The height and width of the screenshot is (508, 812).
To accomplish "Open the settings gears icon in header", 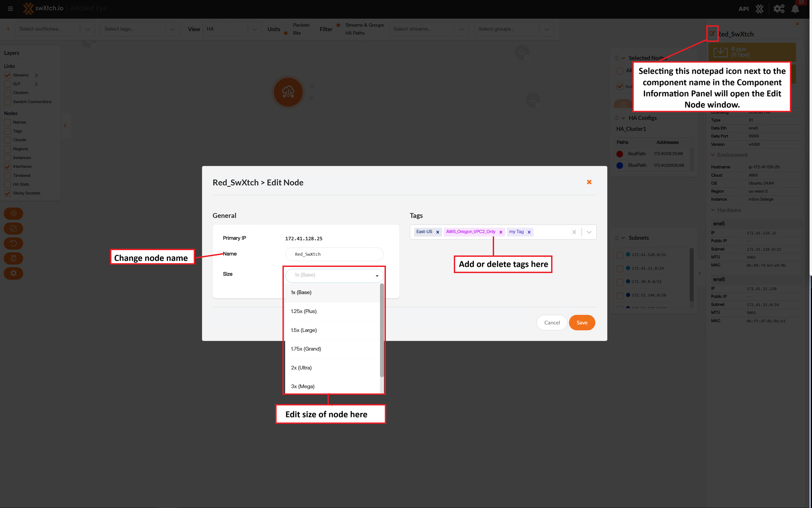I will click(x=779, y=9).
